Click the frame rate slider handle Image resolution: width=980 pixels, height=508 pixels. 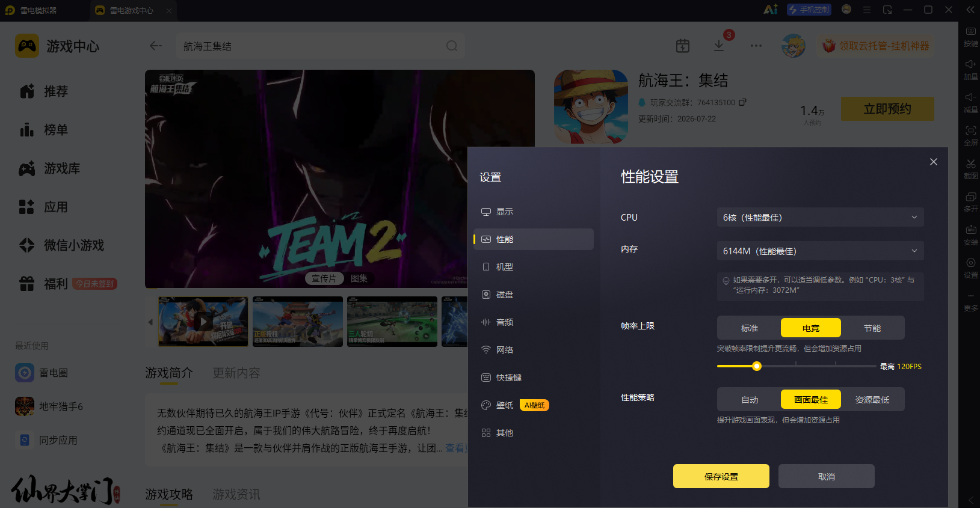coord(757,366)
